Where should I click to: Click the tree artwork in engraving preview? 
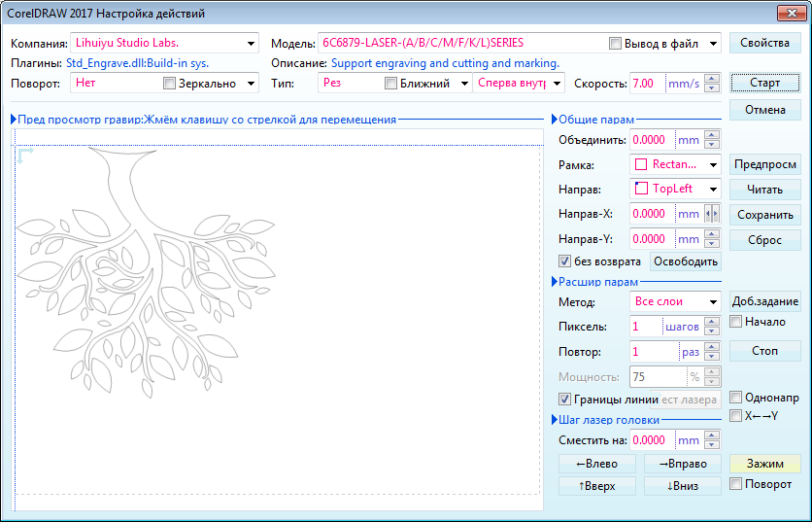(146, 272)
